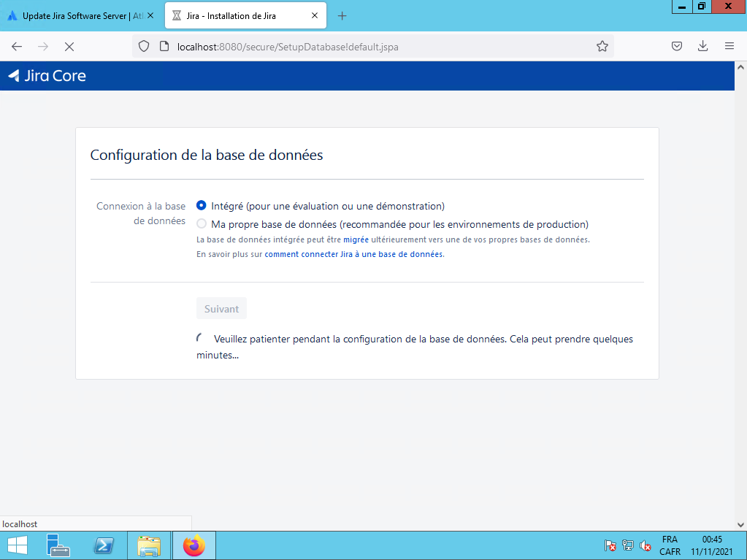Open comment connecter Jira à une base de données link
Screen dimensions: 747x560
(353, 254)
